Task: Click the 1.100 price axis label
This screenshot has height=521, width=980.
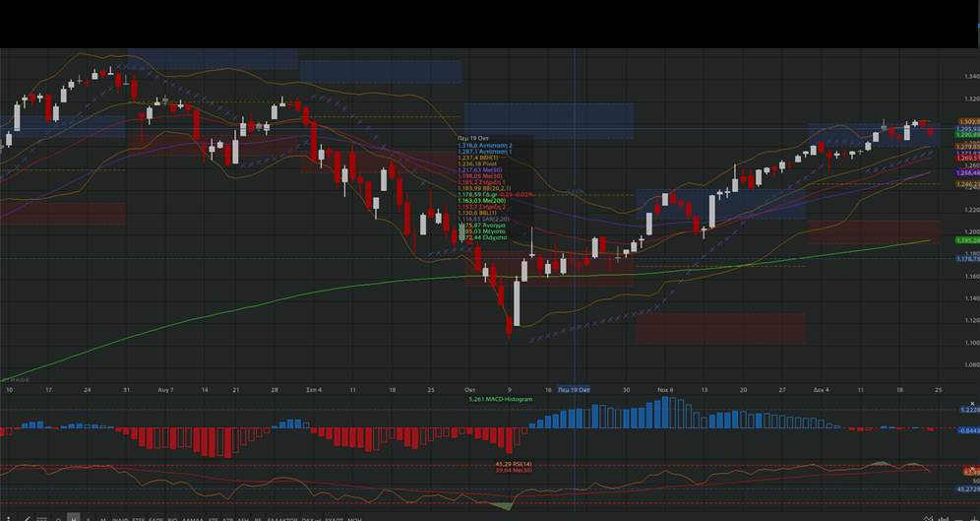Action: (x=972, y=343)
